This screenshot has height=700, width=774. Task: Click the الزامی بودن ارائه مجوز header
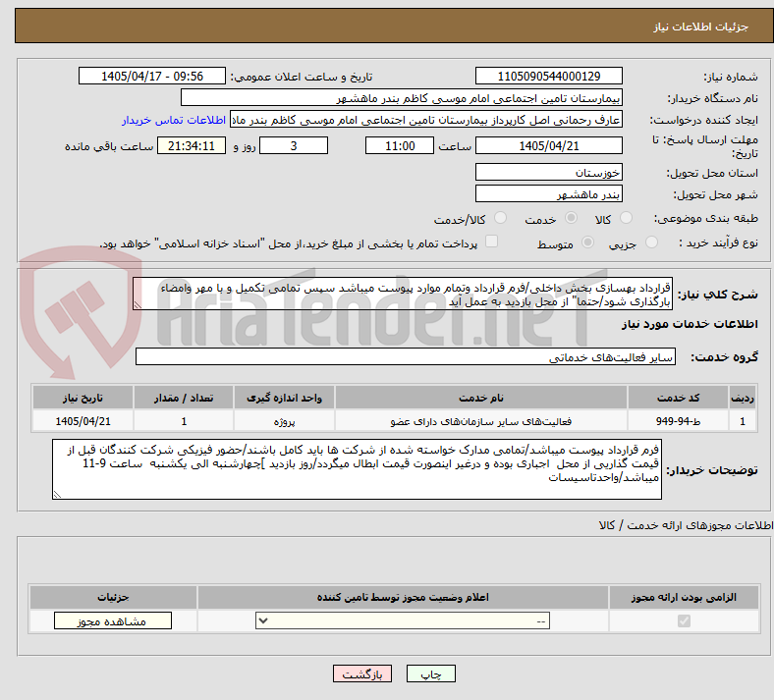click(x=684, y=597)
